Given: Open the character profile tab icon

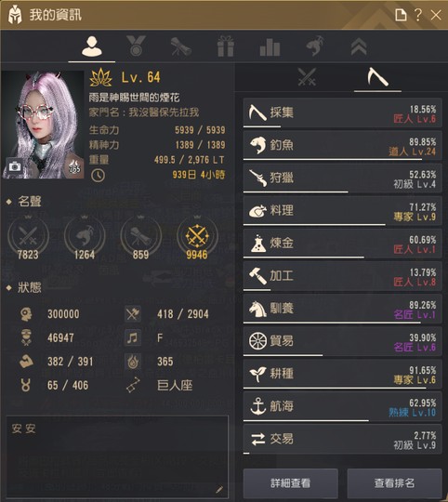Looking at the screenshot, I should tap(92, 46).
